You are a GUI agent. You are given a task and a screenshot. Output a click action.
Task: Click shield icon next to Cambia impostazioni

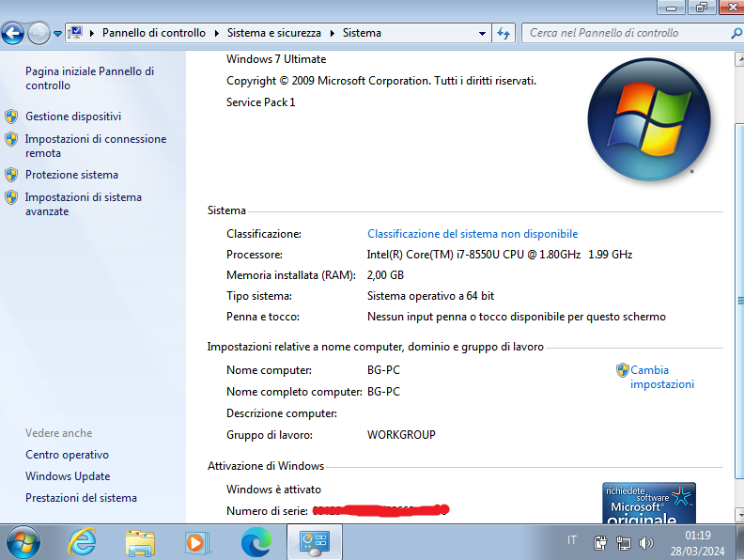point(623,370)
